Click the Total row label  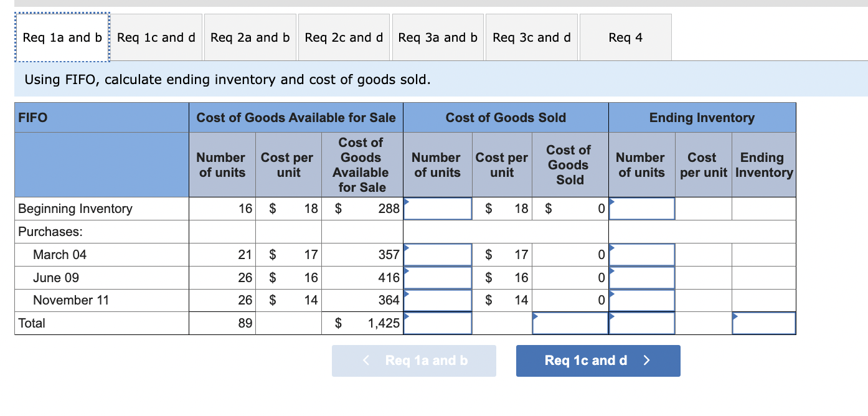coord(32,323)
